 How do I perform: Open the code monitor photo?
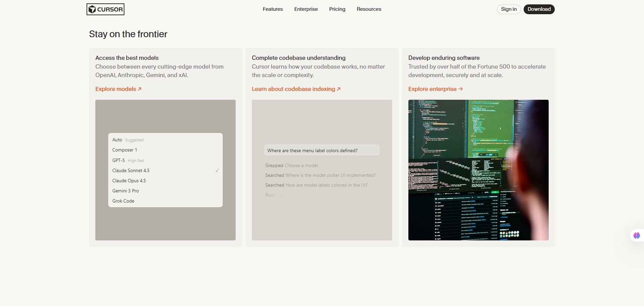[478, 170]
